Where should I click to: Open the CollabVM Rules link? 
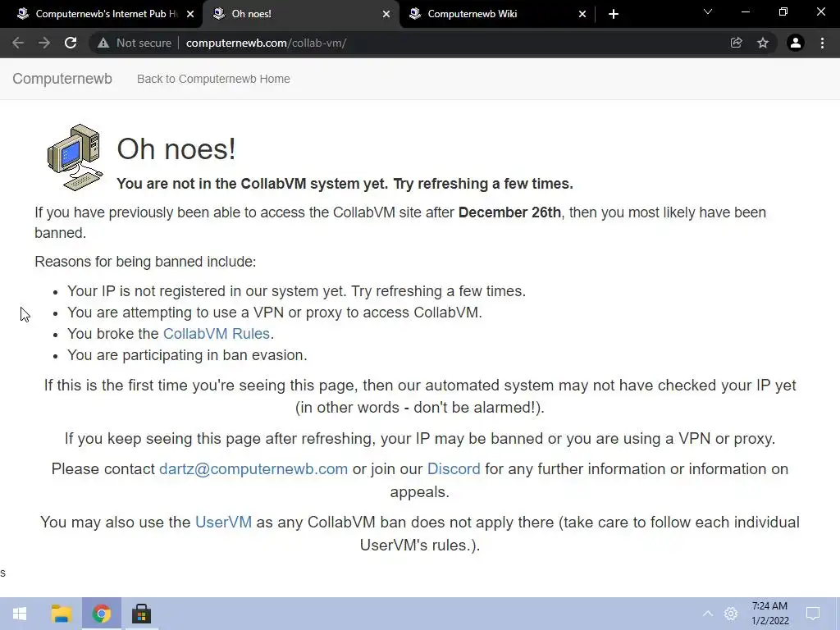pyautogui.click(x=217, y=334)
